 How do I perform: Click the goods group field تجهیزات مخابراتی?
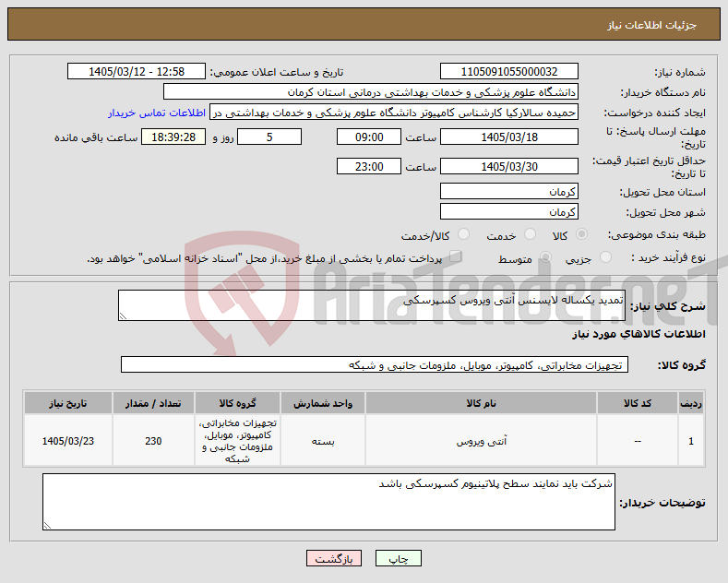point(375,365)
